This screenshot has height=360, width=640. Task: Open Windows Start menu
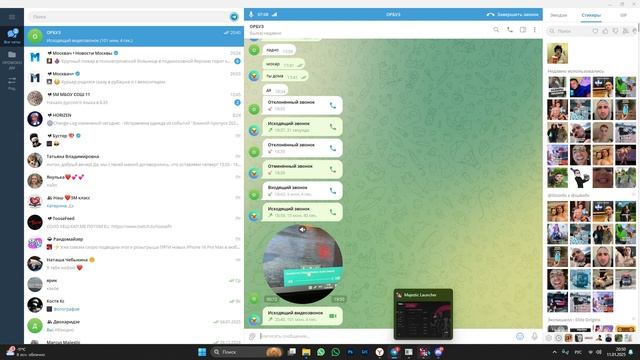tap(202, 352)
